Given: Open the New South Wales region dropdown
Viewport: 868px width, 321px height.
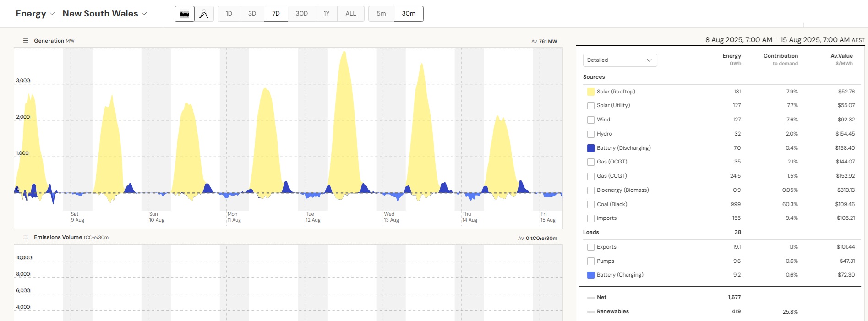Looking at the screenshot, I should tap(104, 14).
